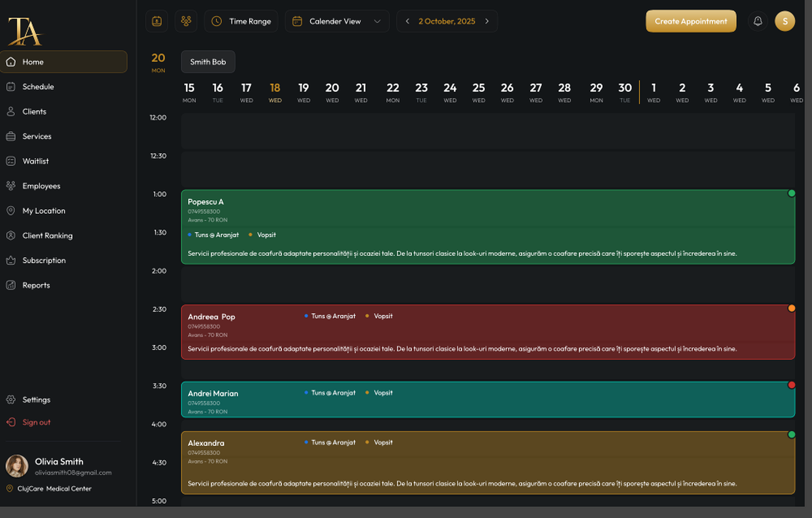Viewport: 812px width, 518px height.
Task: Open the 2 October, 2025 date picker
Action: click(x=447, y=21)
